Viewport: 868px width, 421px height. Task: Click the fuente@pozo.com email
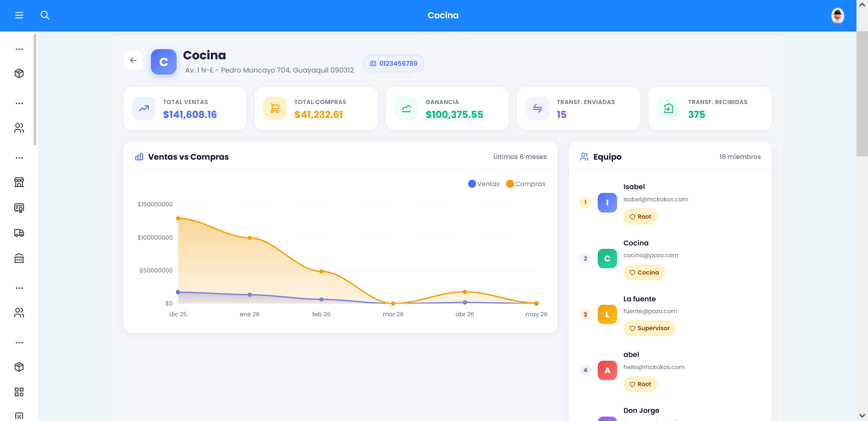pos(650,311)
